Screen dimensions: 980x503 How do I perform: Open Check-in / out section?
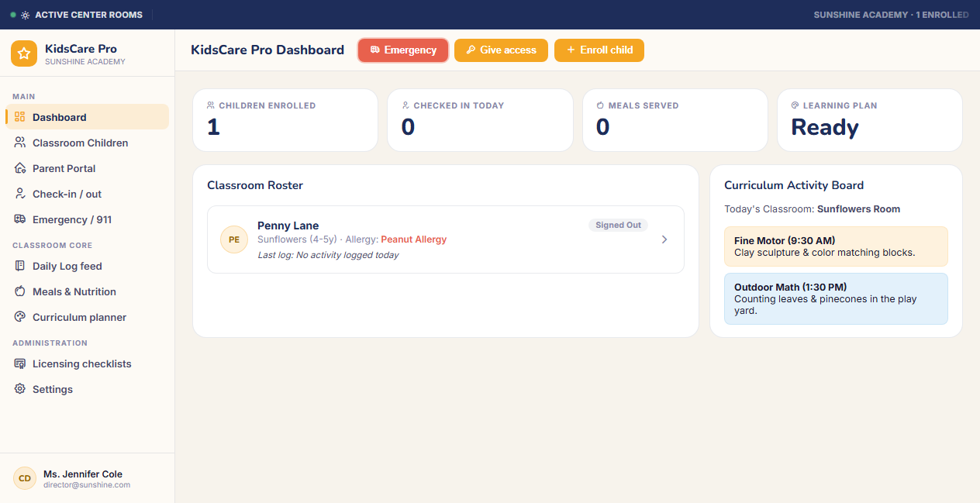pos(87,194)
